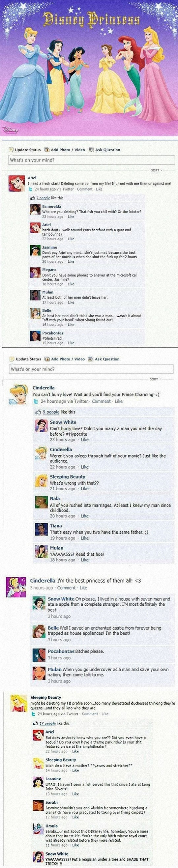This screenshot has height=868, width=178.
Task: Click the Update Status icon in first feed
Action: coord(11,150)
